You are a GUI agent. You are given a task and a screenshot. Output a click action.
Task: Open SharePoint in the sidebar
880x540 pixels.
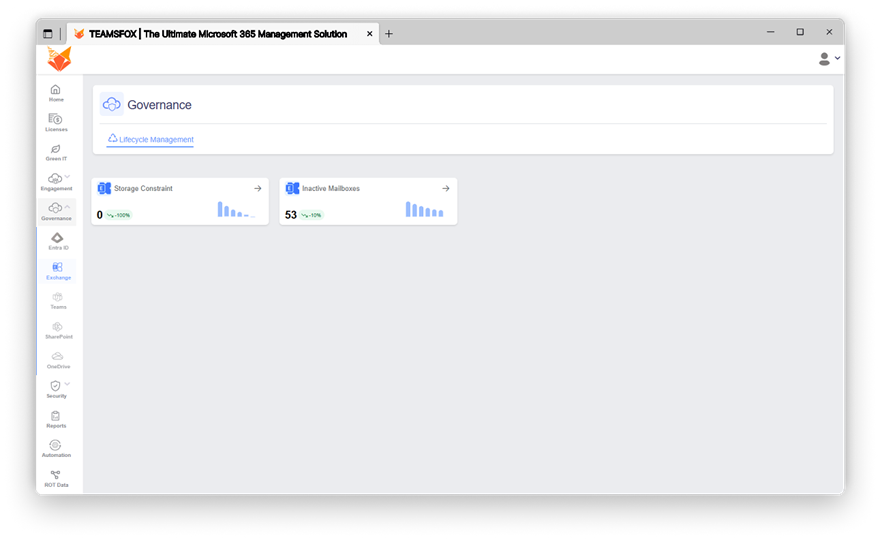pyautogui.click(x=58, y=331)
